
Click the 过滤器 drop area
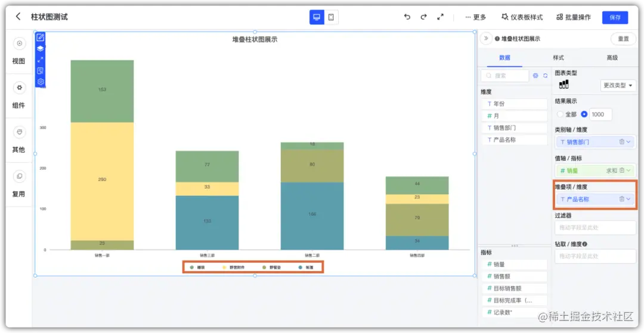point(595,228)
